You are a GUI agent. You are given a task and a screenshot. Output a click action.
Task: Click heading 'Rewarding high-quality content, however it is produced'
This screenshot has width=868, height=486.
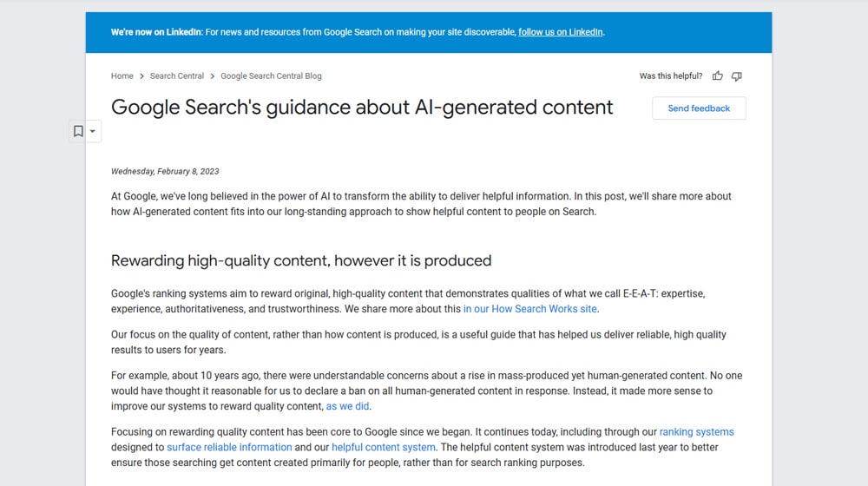[x=301, y=260]
